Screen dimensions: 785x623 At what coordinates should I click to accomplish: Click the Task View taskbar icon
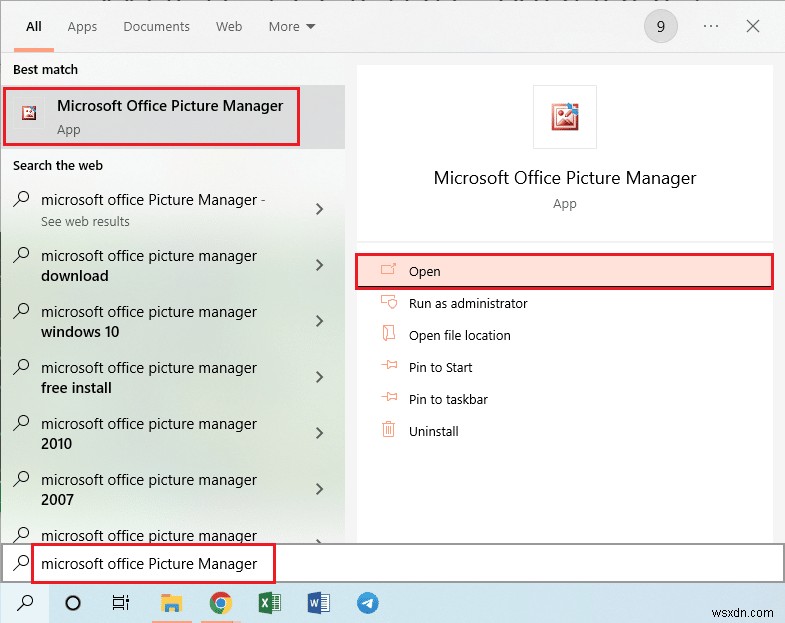[x=121, y=603]
